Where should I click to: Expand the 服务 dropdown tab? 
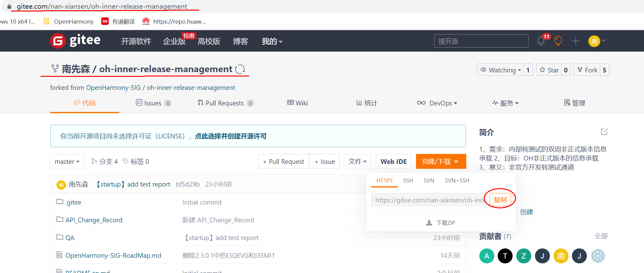505,103
